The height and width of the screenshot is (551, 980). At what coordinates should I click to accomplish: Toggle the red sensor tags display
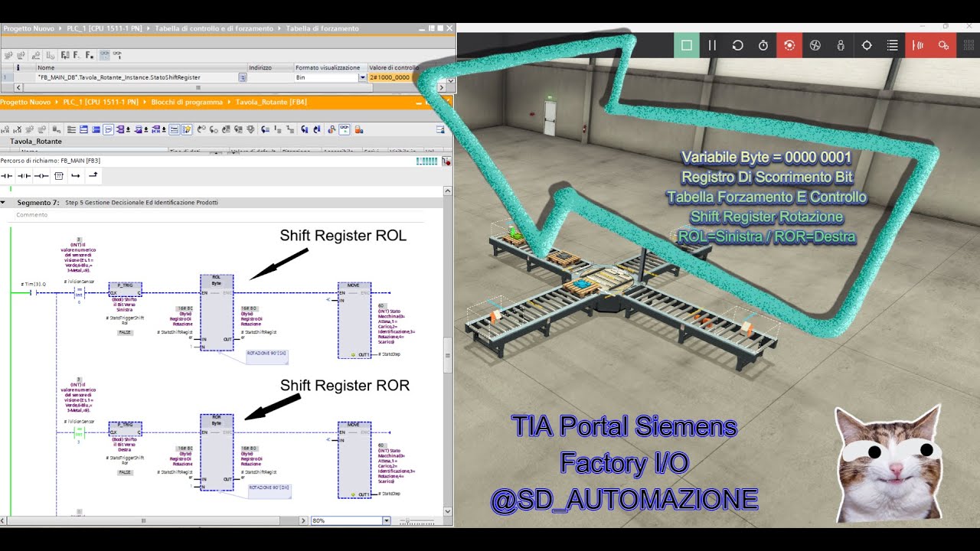(918, 45)
